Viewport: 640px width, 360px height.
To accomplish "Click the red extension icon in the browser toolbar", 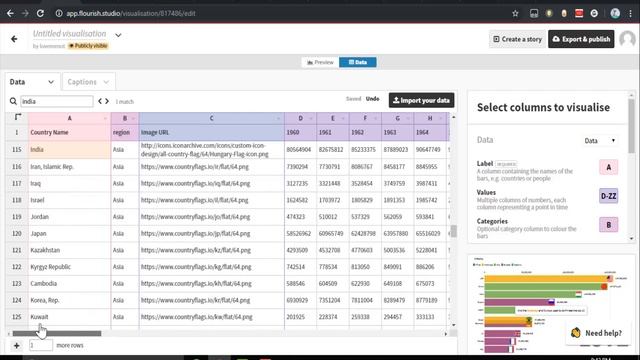I will point(579,13).
